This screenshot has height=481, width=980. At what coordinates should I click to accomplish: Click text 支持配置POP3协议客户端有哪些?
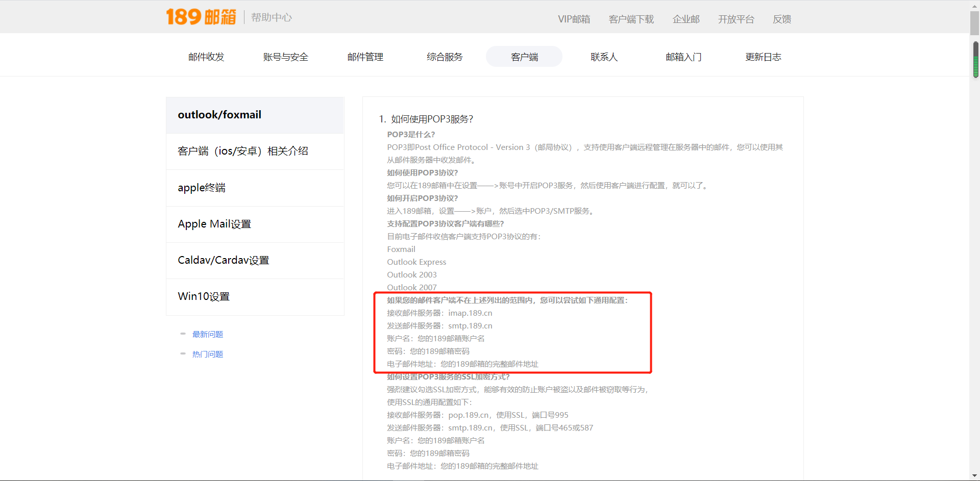click(x=445, y=224)
